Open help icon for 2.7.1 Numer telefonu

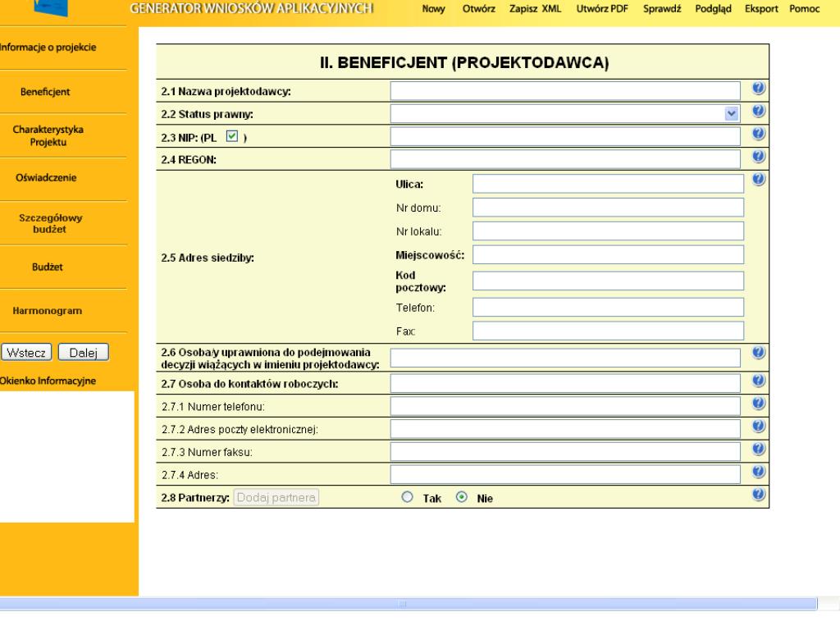tap(758, 404)
